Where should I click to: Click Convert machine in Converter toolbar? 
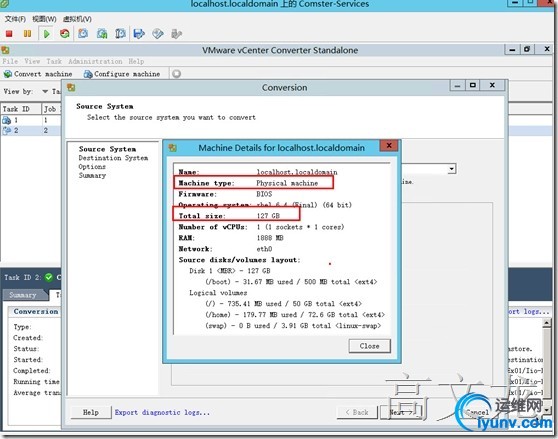point(38,74)
